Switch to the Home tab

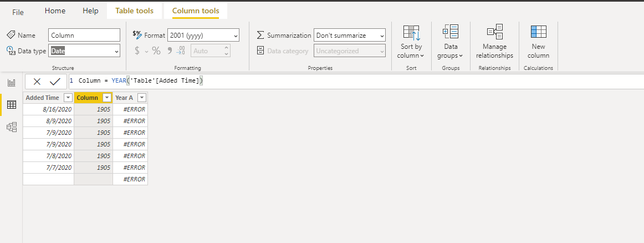55,11
